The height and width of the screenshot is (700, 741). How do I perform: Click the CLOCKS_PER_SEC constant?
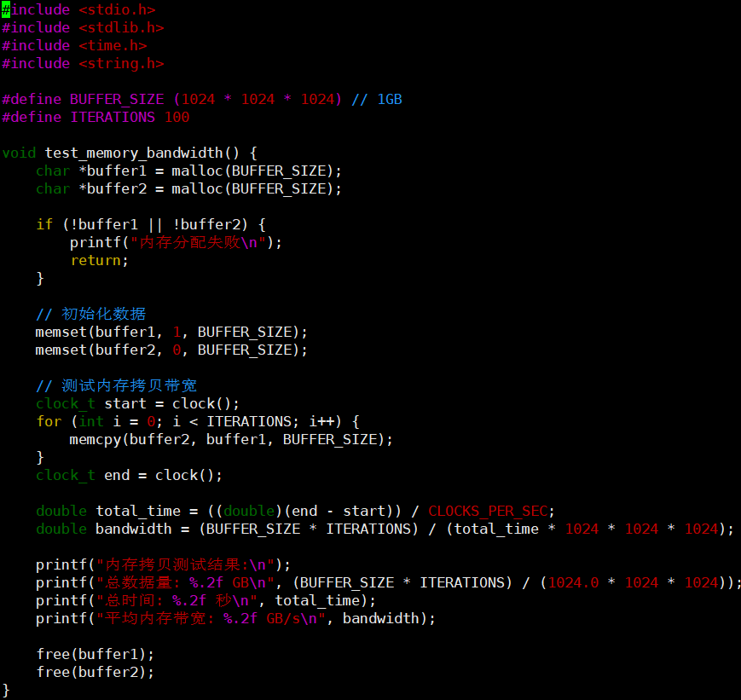488,512
